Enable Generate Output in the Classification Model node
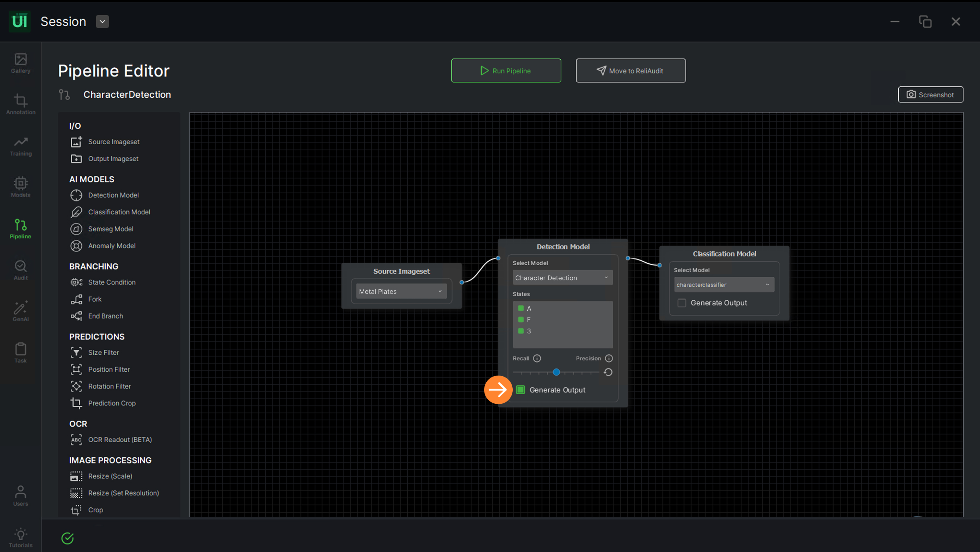The image size is (980, 552). point(682,303)
